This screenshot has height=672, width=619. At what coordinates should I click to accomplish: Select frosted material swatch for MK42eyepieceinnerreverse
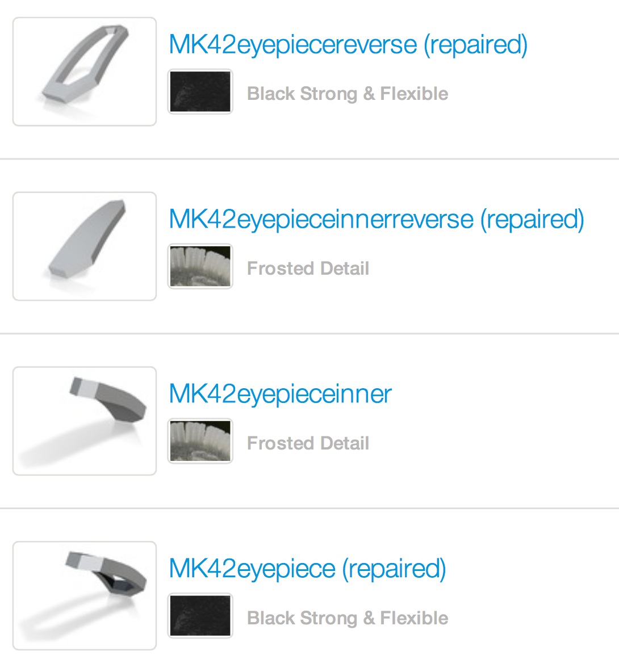point(200,267)
